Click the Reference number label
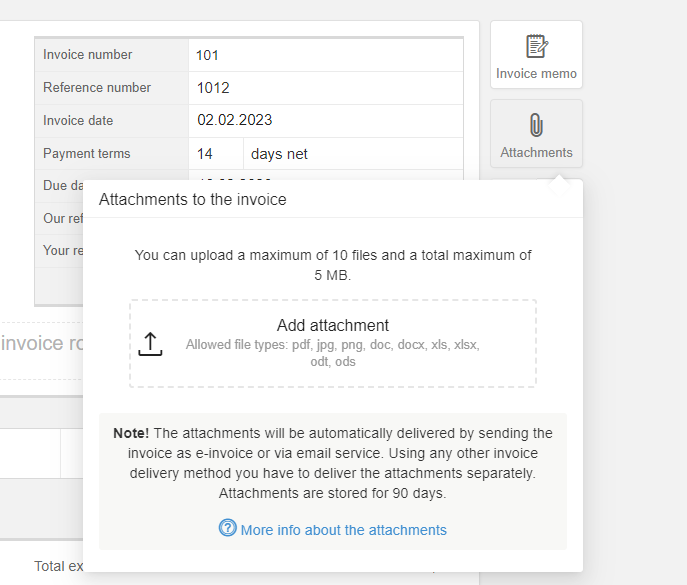Viewport: 687px width, 585px height. click(x=97, y=88)
